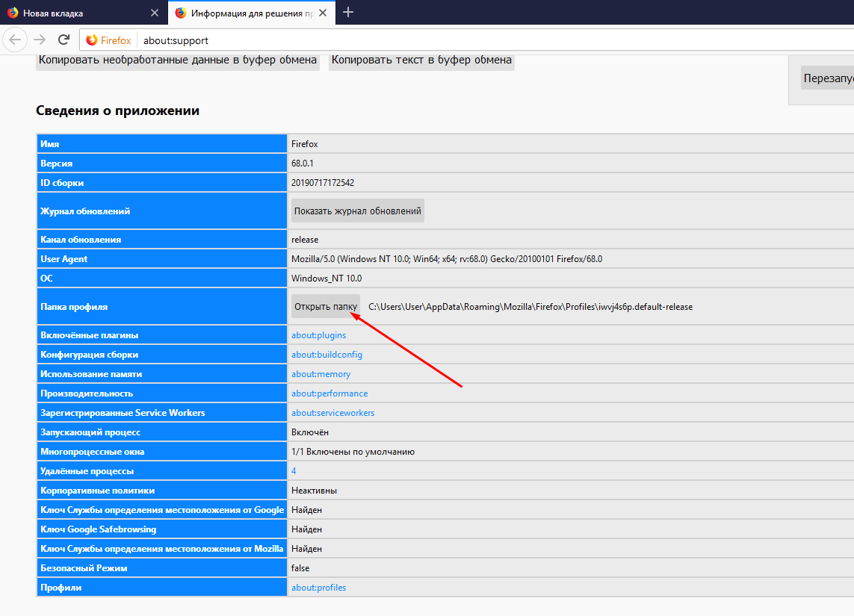Click the 'Запускающий процесс' value 'Включён'
854x616 pixels.
310,432
